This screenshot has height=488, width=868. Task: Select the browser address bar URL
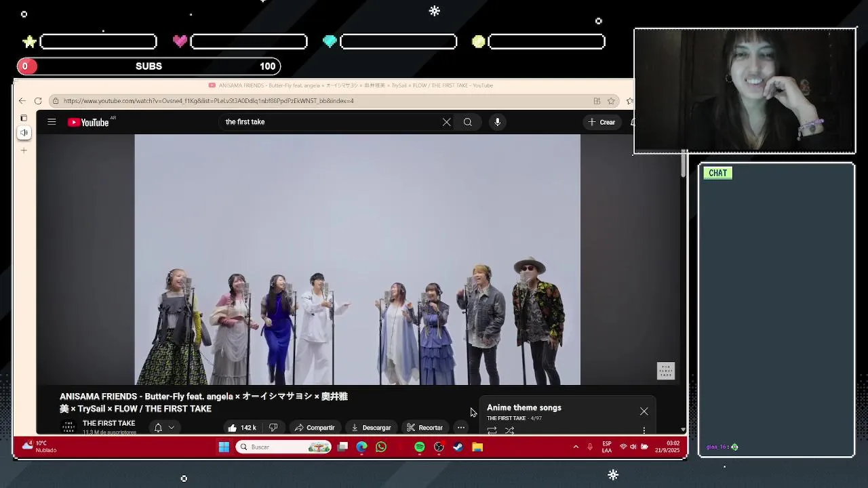[x=209, y=101]
